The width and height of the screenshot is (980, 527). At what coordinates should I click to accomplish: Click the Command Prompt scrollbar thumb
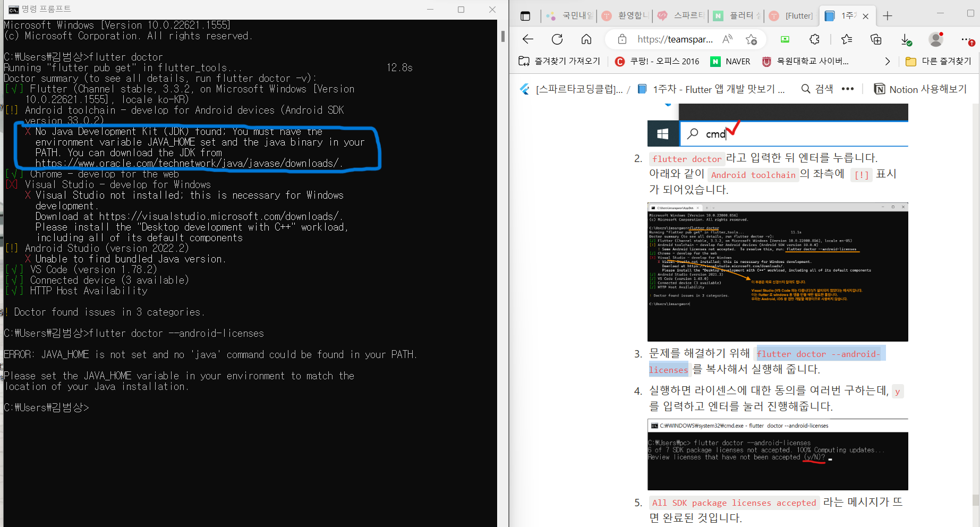pos(502,36)
